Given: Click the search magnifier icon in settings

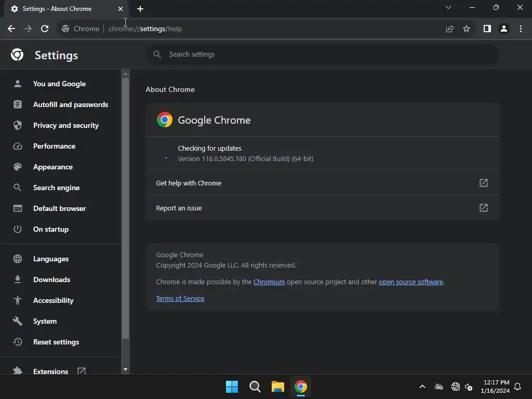Looking at the screenshot, I should pos(157,54).
